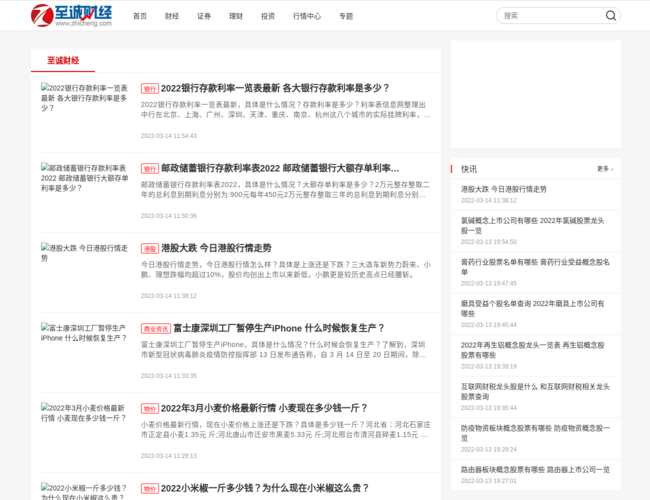This screenshot has width=650, height=500.
Task: Open thumbnail for 富士康深圳工厂 article
Action: point(85,333)
